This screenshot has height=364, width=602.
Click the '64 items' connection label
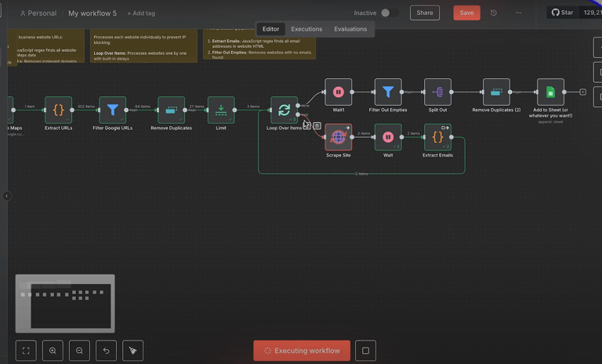click(143, 106)
